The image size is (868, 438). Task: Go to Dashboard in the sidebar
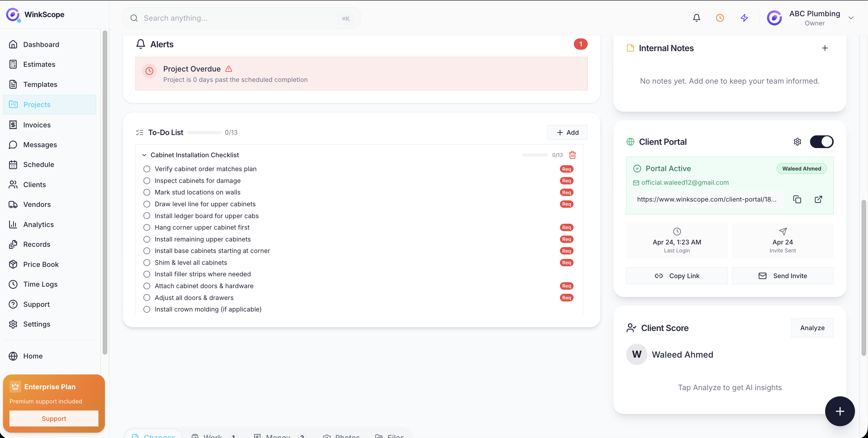click(50, 44)
